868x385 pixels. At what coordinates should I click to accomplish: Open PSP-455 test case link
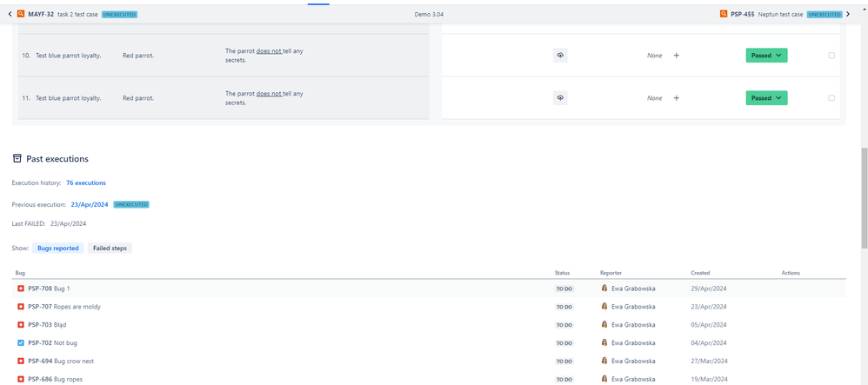[743, 15]
